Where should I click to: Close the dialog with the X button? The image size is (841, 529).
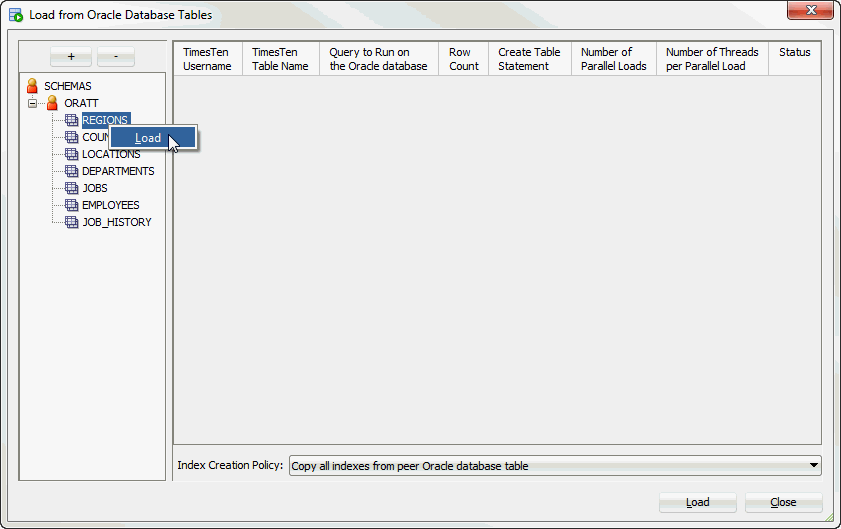[x=810, y=10]
